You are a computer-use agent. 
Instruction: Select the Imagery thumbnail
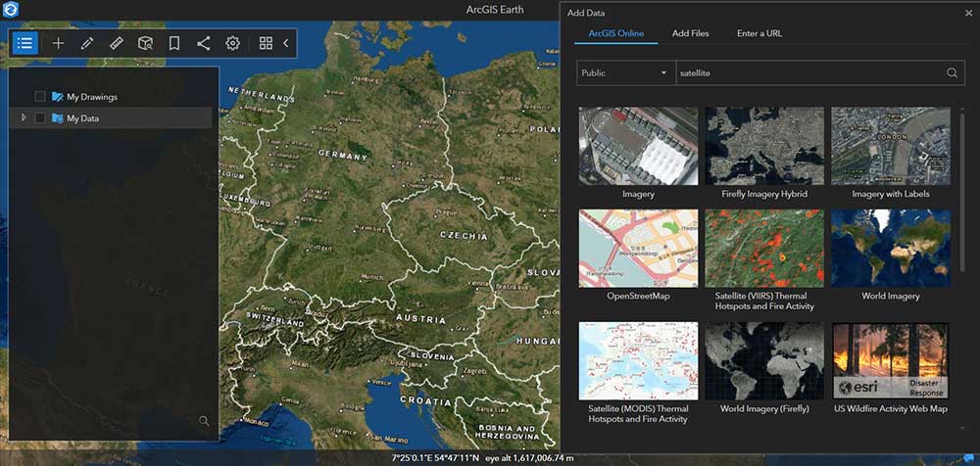(x=638, y=146)
